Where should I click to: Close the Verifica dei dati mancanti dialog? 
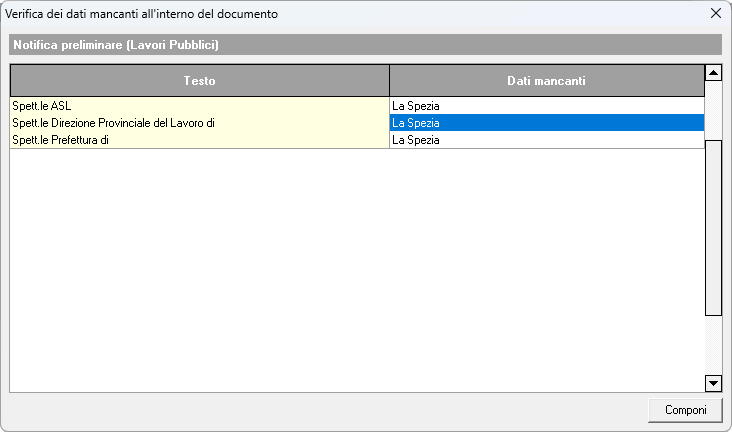pyautogui.click(x=715, y=14)
